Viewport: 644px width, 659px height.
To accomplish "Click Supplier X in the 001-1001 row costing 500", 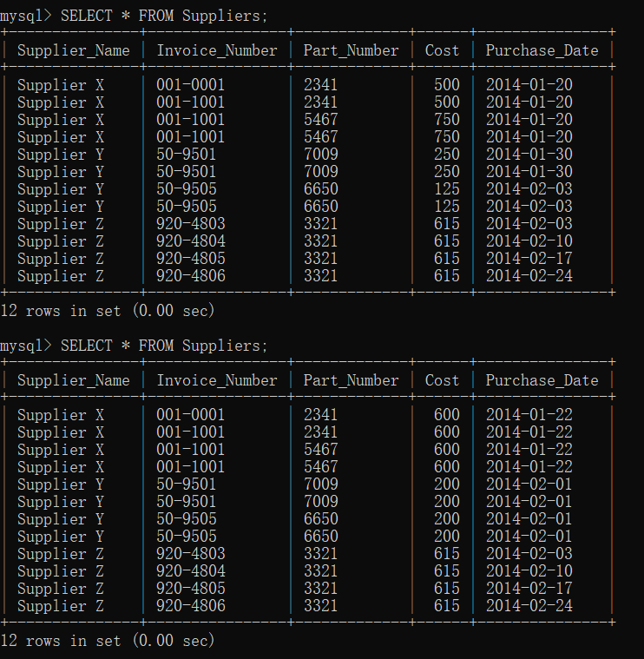I will click(61, 102).
